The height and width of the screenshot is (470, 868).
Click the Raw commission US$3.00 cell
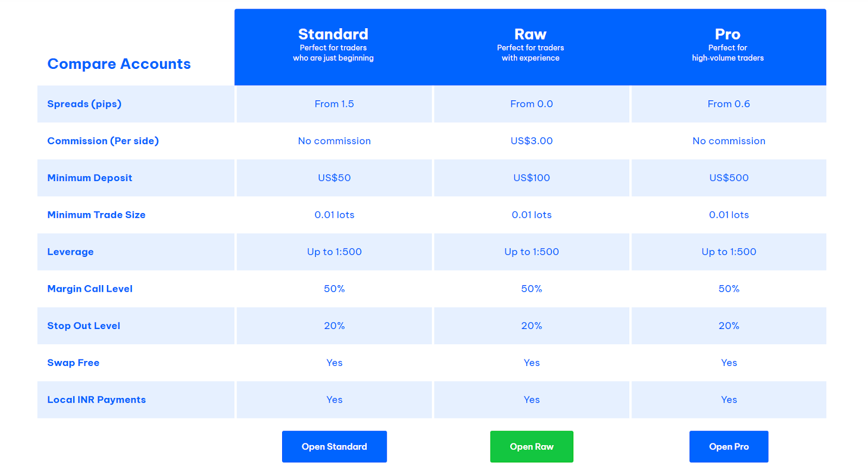532,141
